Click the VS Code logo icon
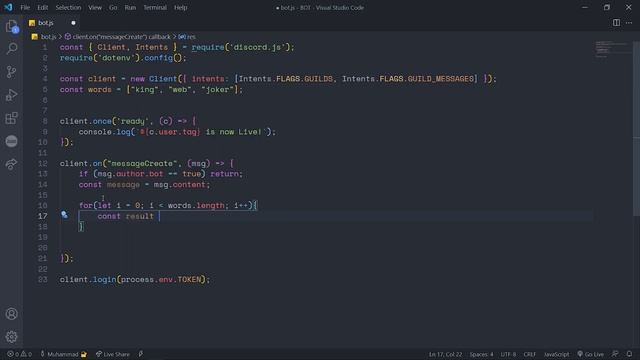The image size is (640, 360). [x=8, y=7]
